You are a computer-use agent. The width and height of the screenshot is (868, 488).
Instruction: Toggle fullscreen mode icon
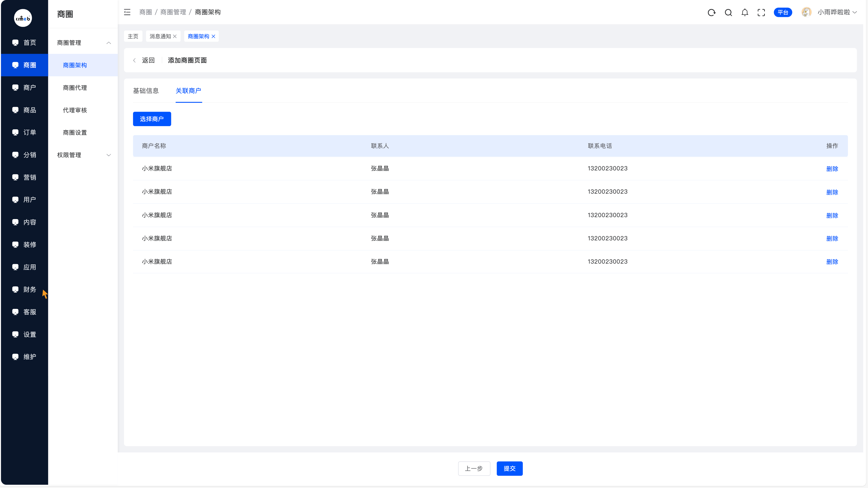761,12
